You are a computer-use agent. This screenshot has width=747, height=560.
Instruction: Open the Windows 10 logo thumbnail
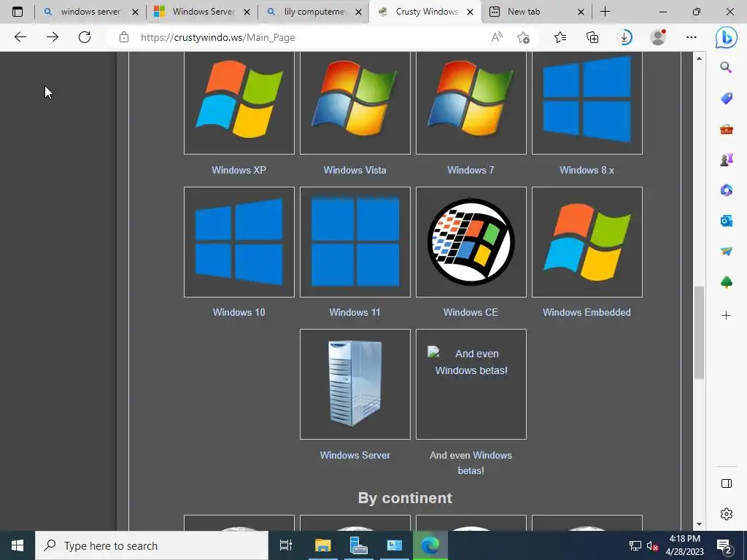coord(239,242)
